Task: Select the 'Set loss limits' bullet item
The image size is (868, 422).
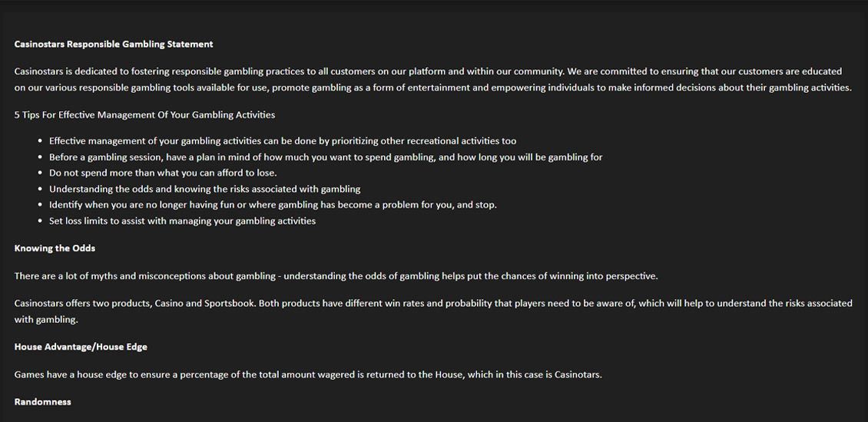Action: pos(182,221)
